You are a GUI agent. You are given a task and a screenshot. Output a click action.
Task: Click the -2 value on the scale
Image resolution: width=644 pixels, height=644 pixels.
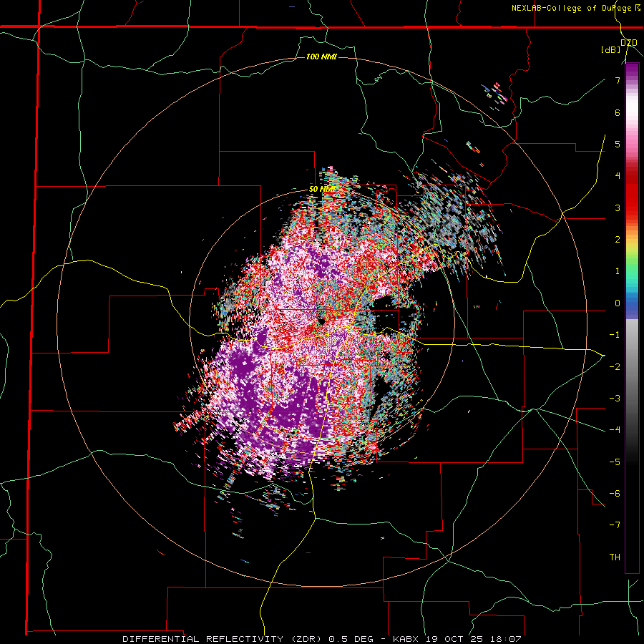[615, 366]
